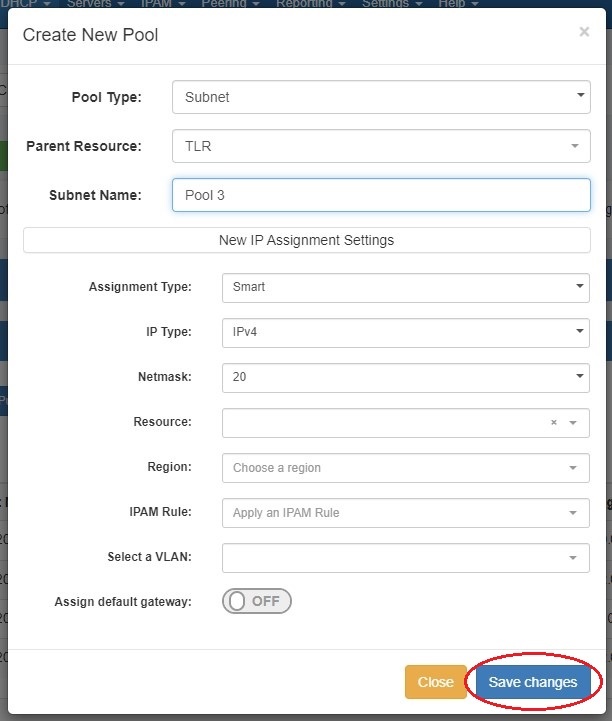Open the Settings menu
612x721 pixels.
tap(389, 4)
